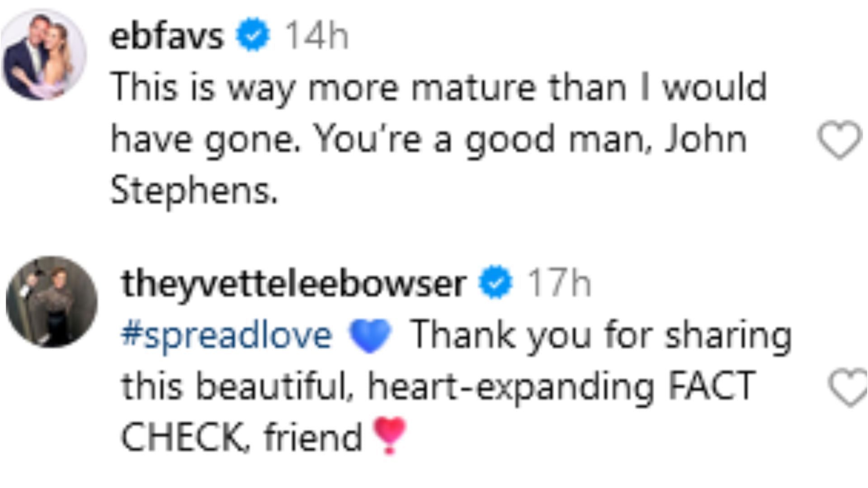
Task: Open the ebfavs profile picture
Action: (x=43, y=55)
